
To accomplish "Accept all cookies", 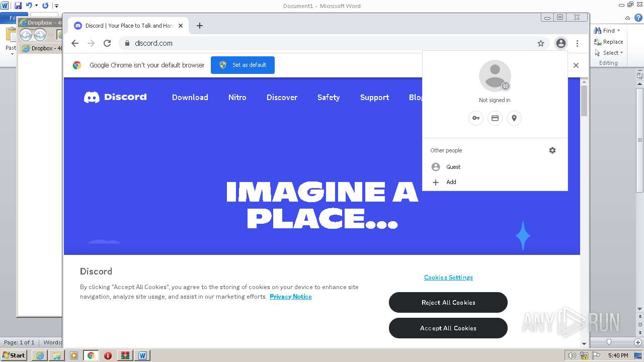I will (x=448, y=328).
